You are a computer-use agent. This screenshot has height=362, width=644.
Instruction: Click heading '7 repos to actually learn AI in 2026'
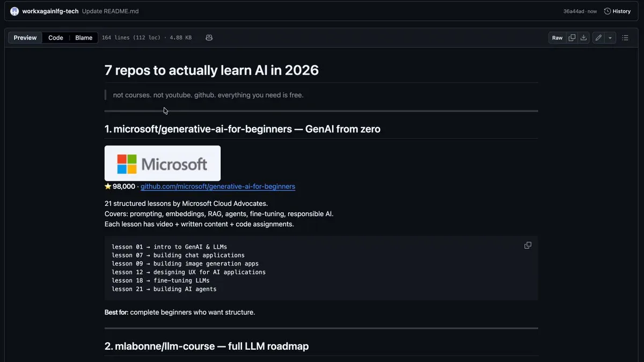211,70
